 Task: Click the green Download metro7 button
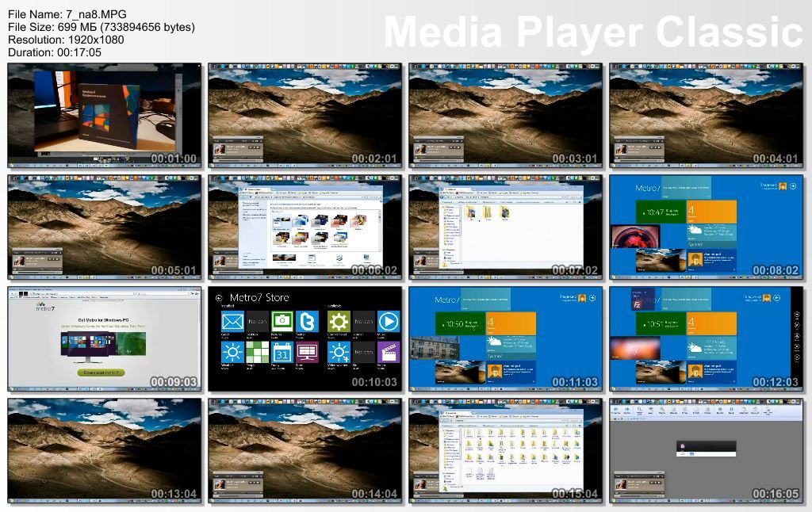[x=101, y=373]
